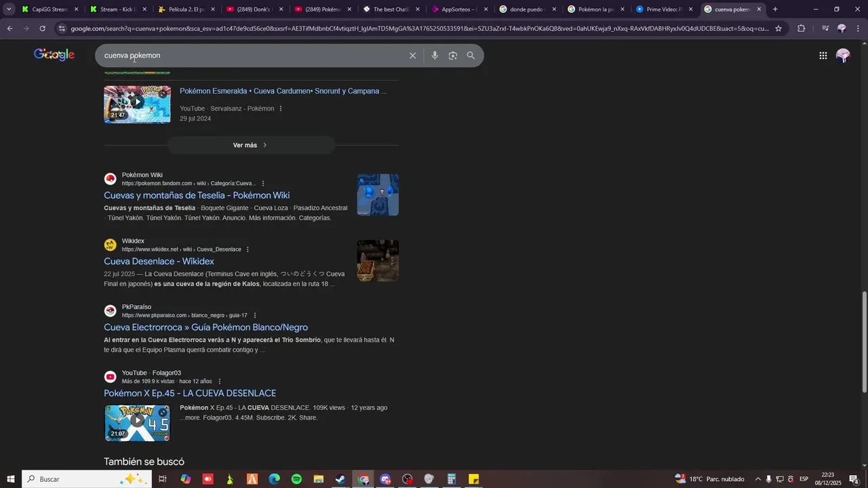This screenshot has width=868, height=488.
Task: Bookmark this page with the star icon
Action: tap(778, 28)
